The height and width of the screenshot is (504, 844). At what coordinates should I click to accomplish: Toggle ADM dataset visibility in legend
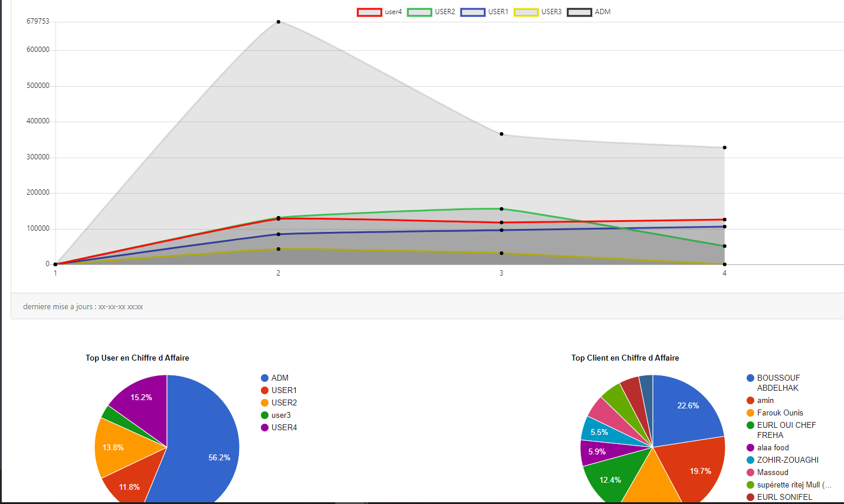[589, 12]
